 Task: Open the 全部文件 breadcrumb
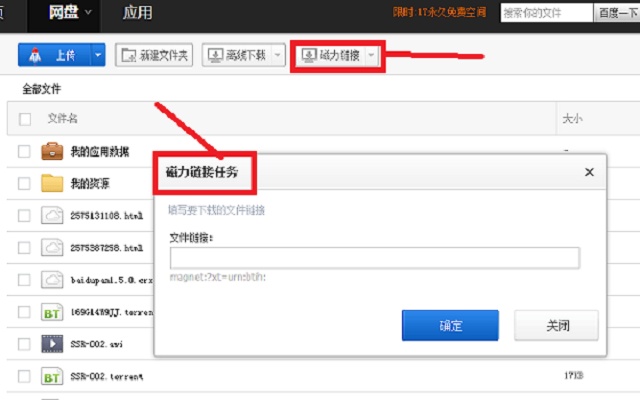(x=42, y=89)
